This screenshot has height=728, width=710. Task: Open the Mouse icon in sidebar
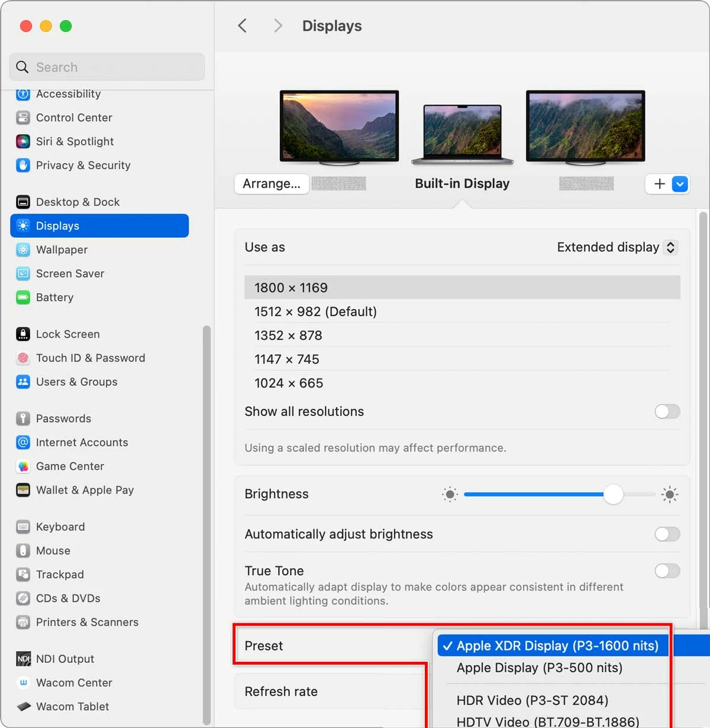pyautogui.click(x=23, y=550)
